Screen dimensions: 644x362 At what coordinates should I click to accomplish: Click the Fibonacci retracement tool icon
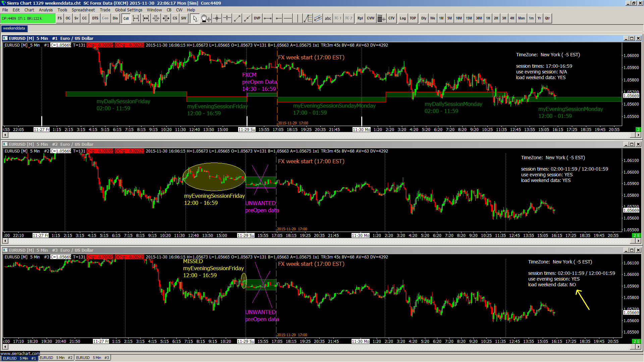click(x=308, y=18)
